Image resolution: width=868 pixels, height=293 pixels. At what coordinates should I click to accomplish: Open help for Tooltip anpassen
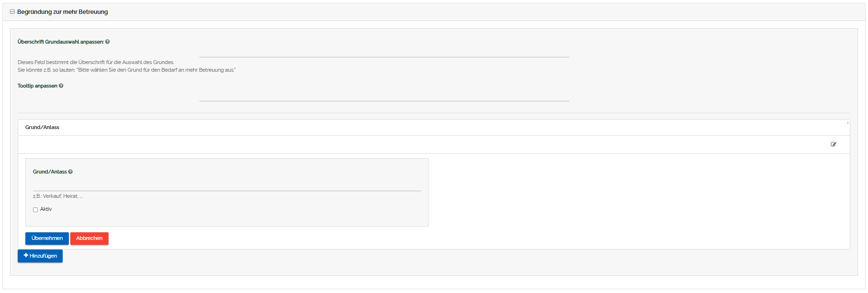pyautogui.click(x=61, y=86)
